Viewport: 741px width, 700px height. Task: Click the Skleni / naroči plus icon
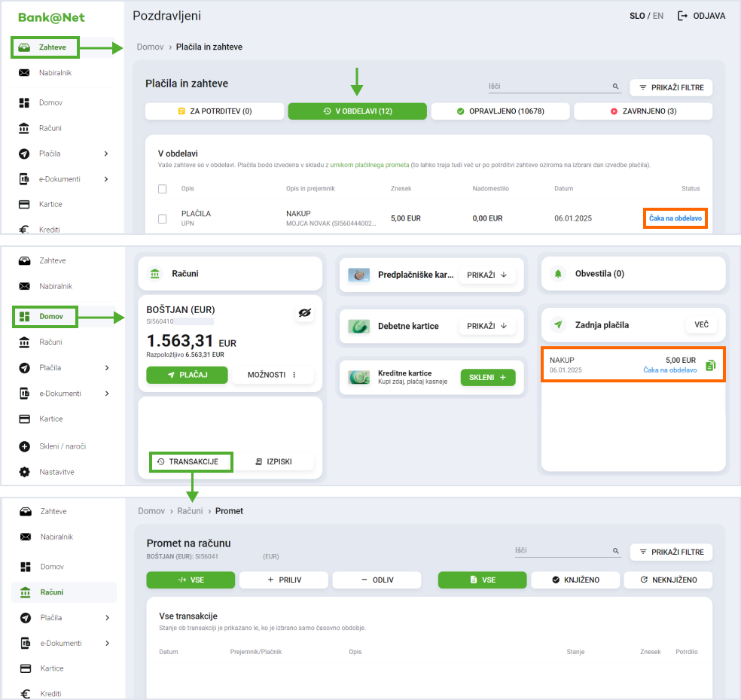coord(24,446)
